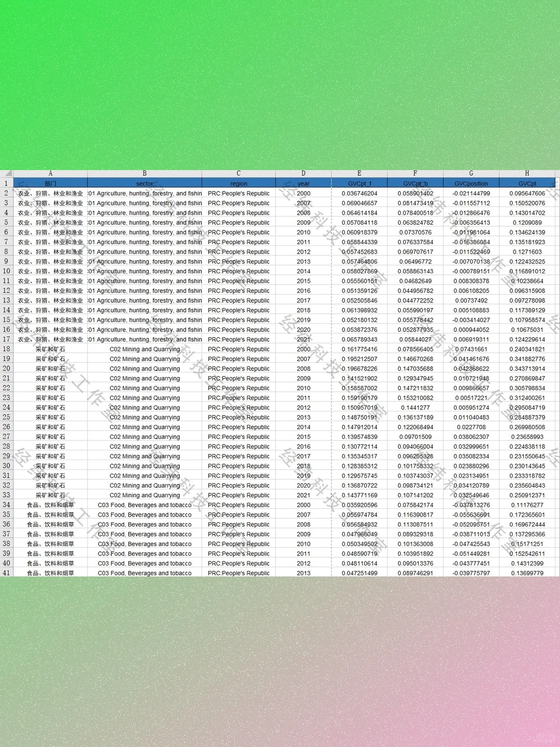
Task: Select the cell showing 0.235604843
Action: [x=527, y=485]
